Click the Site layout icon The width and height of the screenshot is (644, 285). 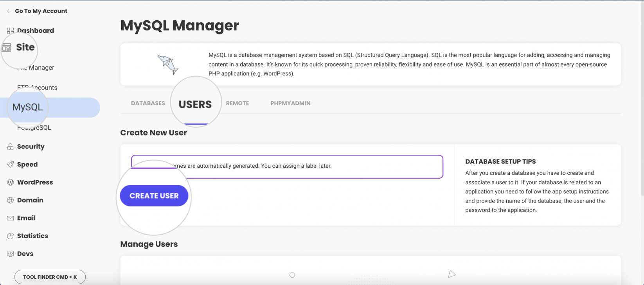click(x=6, y=48)
